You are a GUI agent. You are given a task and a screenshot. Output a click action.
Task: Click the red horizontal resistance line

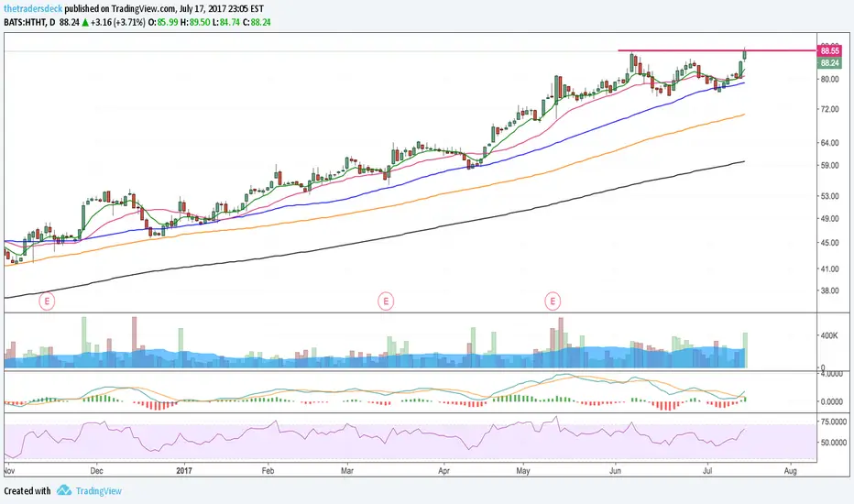[717, 50]
